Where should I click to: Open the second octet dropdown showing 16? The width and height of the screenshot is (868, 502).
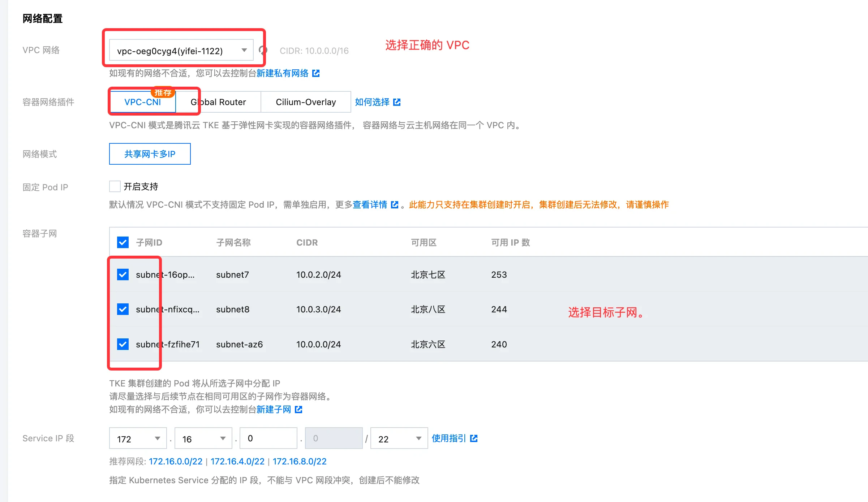pos(203,438)
